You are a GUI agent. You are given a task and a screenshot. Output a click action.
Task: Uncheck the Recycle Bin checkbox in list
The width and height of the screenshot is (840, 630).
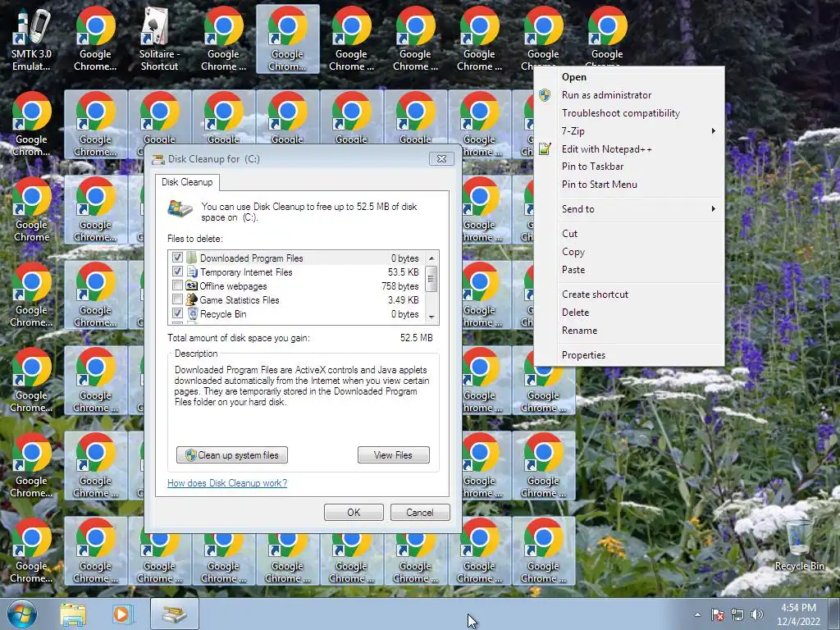[x=177, y=313]
